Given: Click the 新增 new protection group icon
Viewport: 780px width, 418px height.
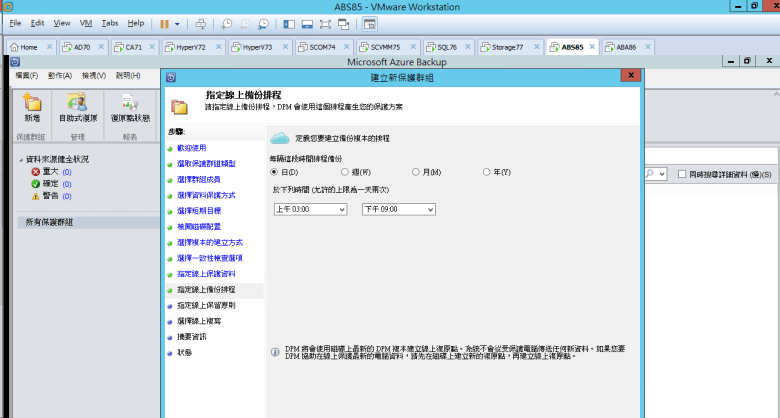Looking at the screenshot, I should click(x=32, y=108).
